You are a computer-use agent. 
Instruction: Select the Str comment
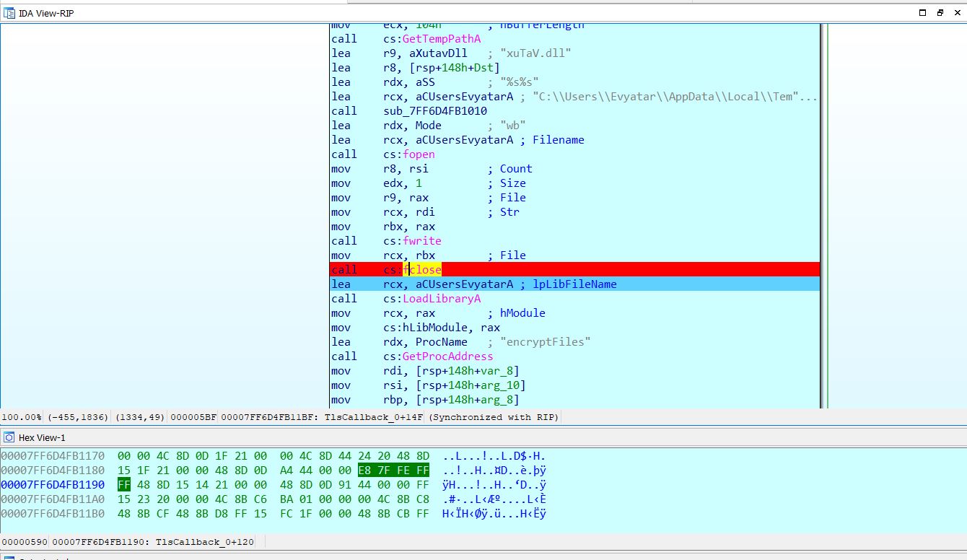[x=509, y=212]
